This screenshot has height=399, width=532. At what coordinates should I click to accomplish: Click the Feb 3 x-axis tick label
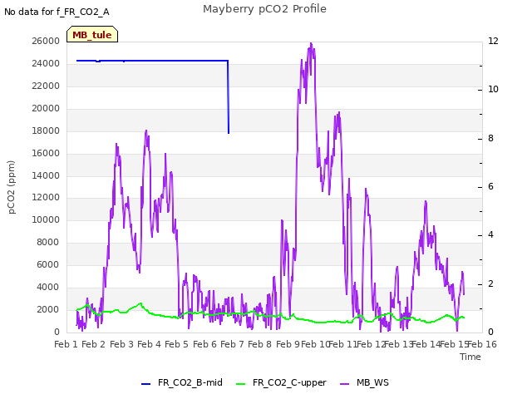(122, 344)
